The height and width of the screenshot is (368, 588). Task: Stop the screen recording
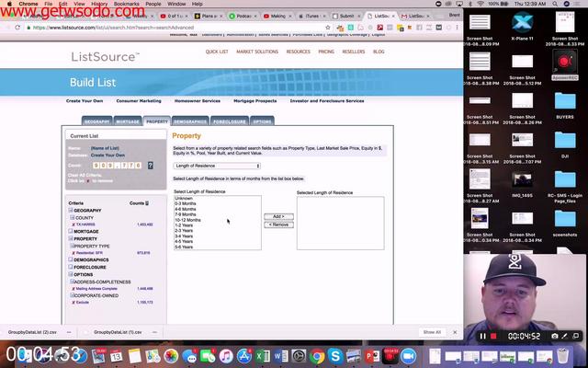click(493, 336)
